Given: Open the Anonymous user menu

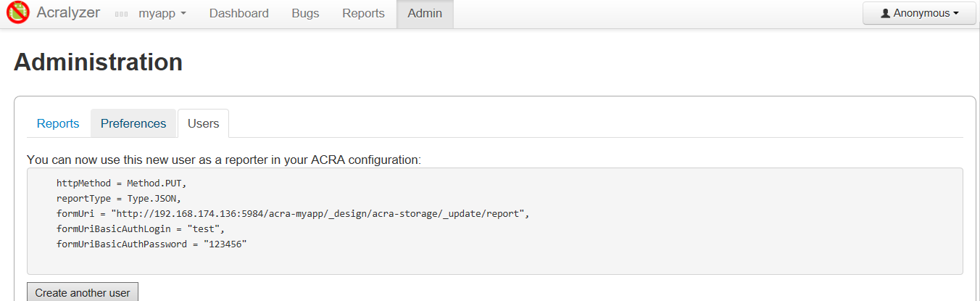Looking at the screenshot, I should click(919, 13).
